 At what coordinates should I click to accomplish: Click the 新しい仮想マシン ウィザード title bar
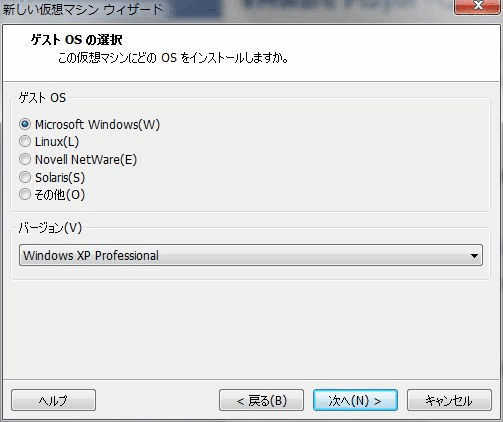83,9
